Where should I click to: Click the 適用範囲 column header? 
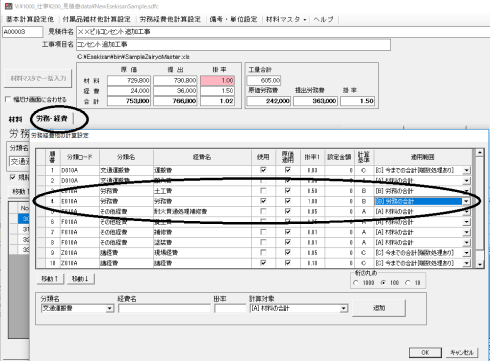point(423,157)
